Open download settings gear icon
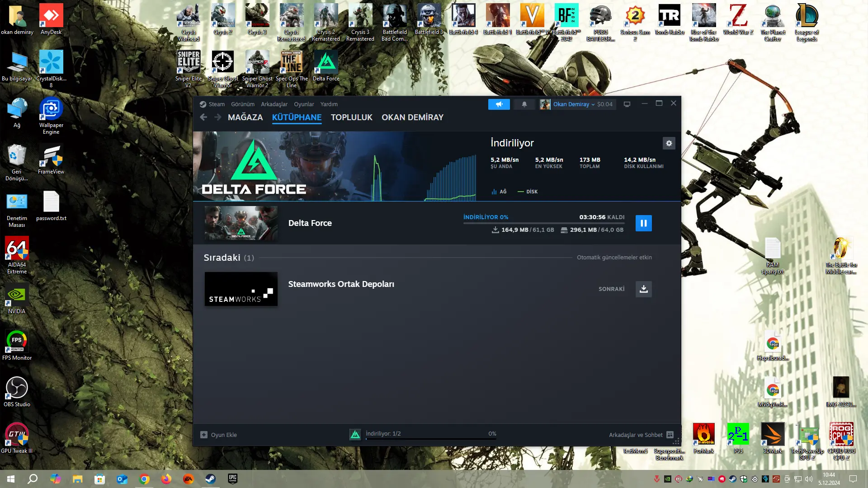This screenshot has height=488, width=868. coord(669,143)
